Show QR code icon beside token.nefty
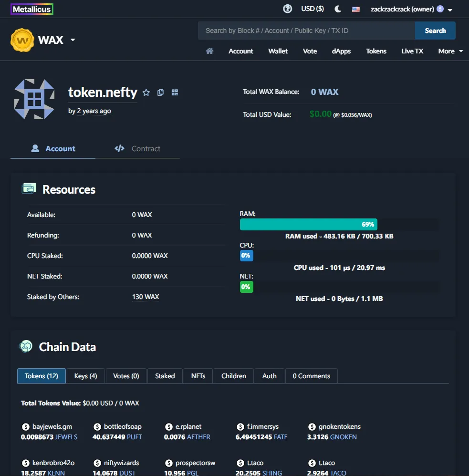The image size is (469, 476). click(175, 92)
